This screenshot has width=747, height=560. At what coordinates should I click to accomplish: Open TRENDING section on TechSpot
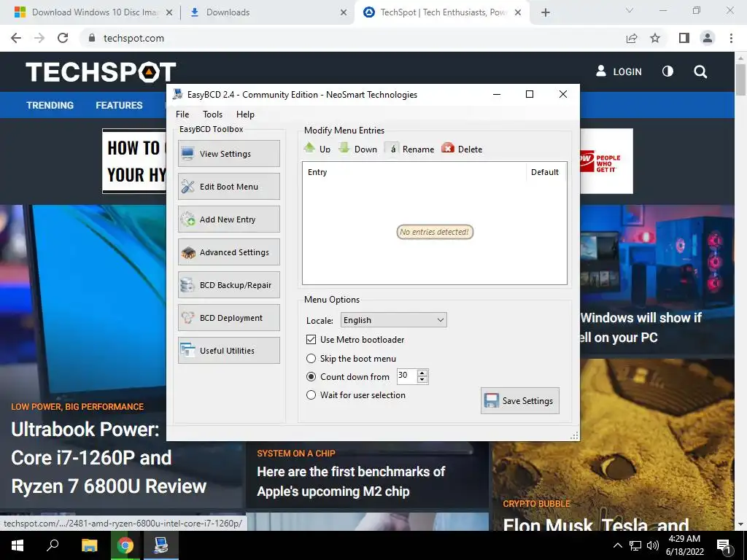(x=50, y=105)
